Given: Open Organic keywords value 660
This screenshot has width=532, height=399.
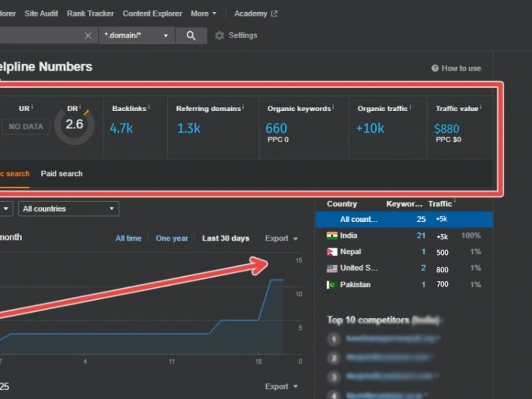Looking at the screenshot, I should tap(276, 129).
